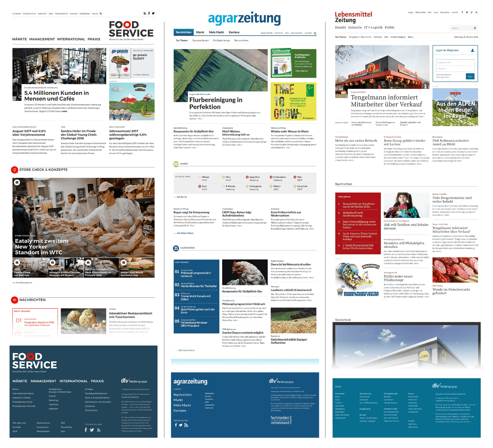Click the red wifi icon beside Nachrichten in Food Service
This screenshot has height=448, width=493.
point(14,300)
